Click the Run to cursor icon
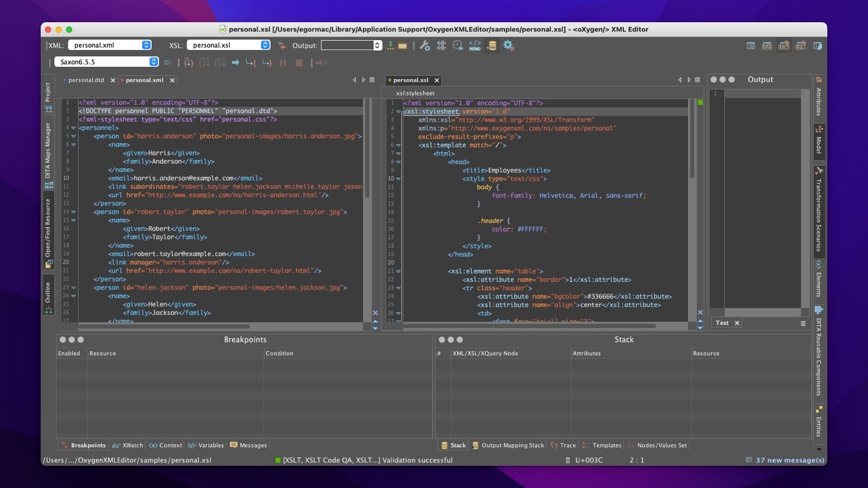The width and height of the screenshot is (868, 488). tap(251, 63)
